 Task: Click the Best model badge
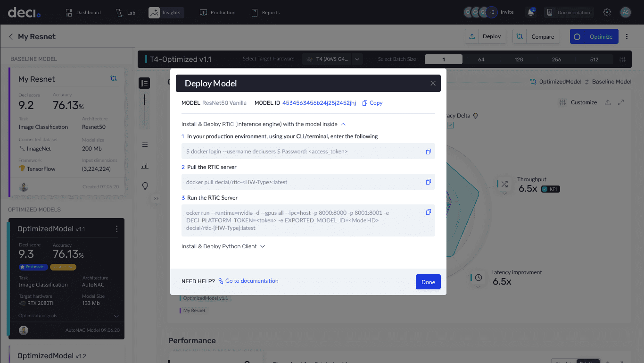coord(33,267)
